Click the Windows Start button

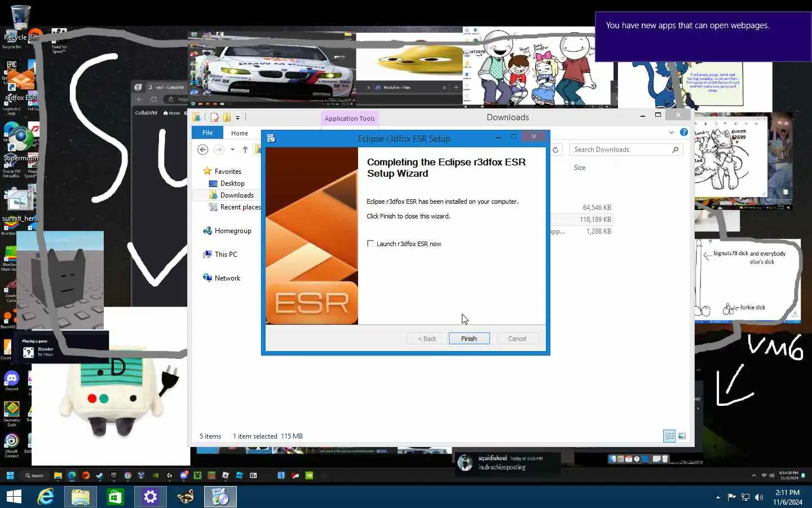[x=14, y=497]
